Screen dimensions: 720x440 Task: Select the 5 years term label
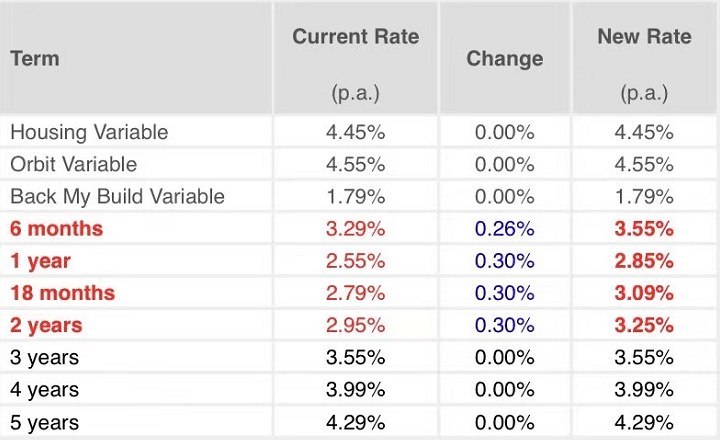(45, 422)
